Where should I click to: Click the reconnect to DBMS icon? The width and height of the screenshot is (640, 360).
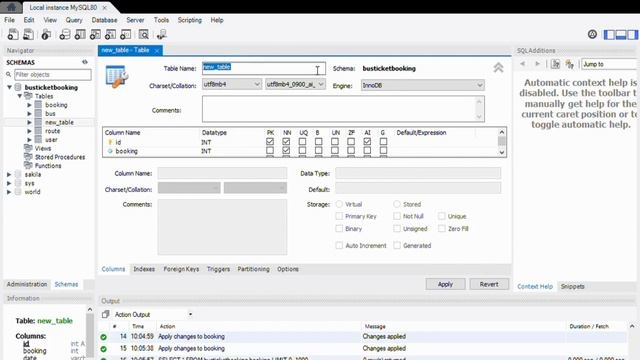[x=162, y=35]
